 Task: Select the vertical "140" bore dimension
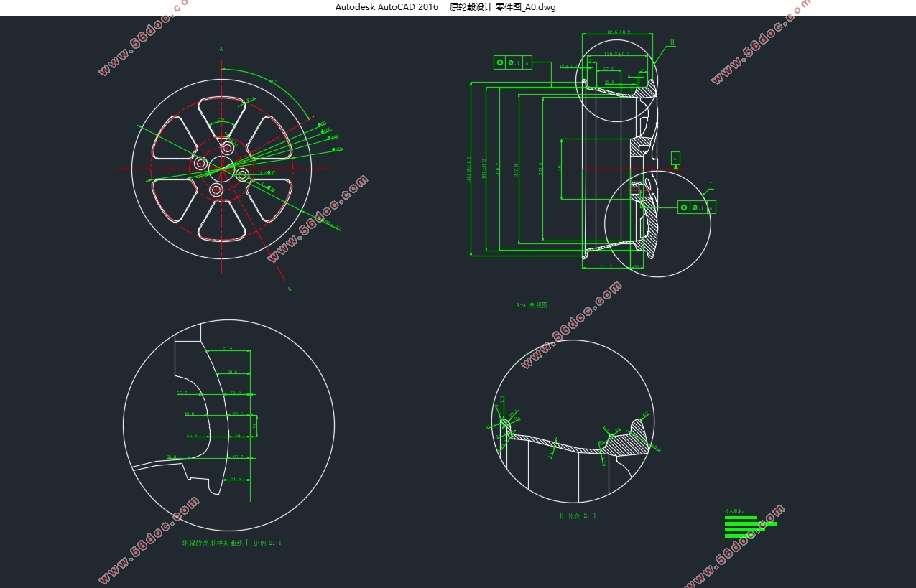tap(559, 169)
